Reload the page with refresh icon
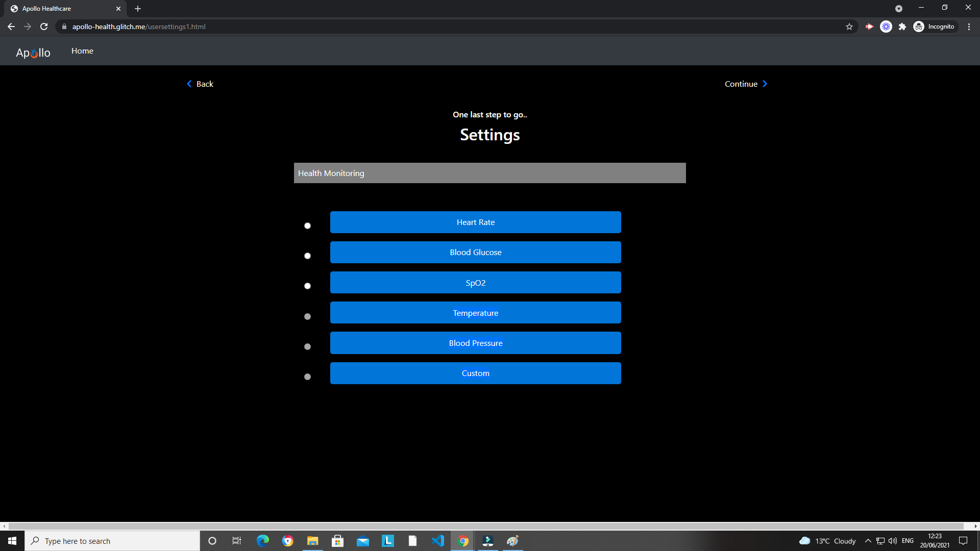 tap(44, 27)
